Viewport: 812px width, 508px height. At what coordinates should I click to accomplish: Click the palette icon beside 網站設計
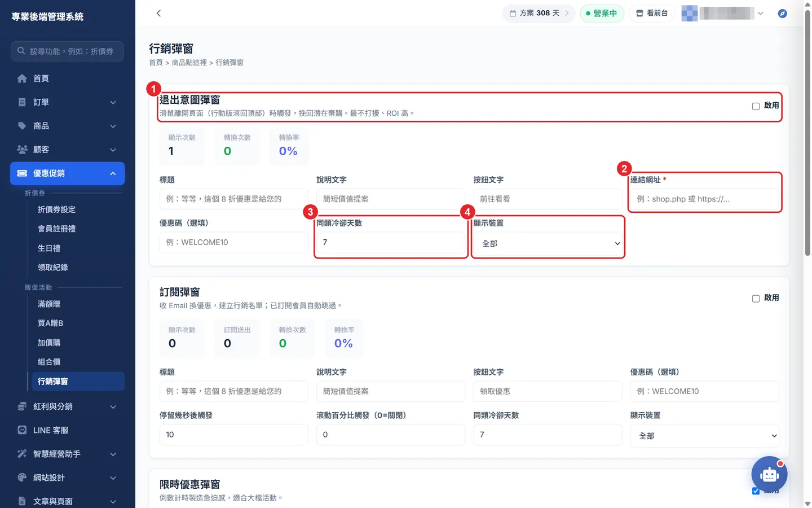point(22,478)
